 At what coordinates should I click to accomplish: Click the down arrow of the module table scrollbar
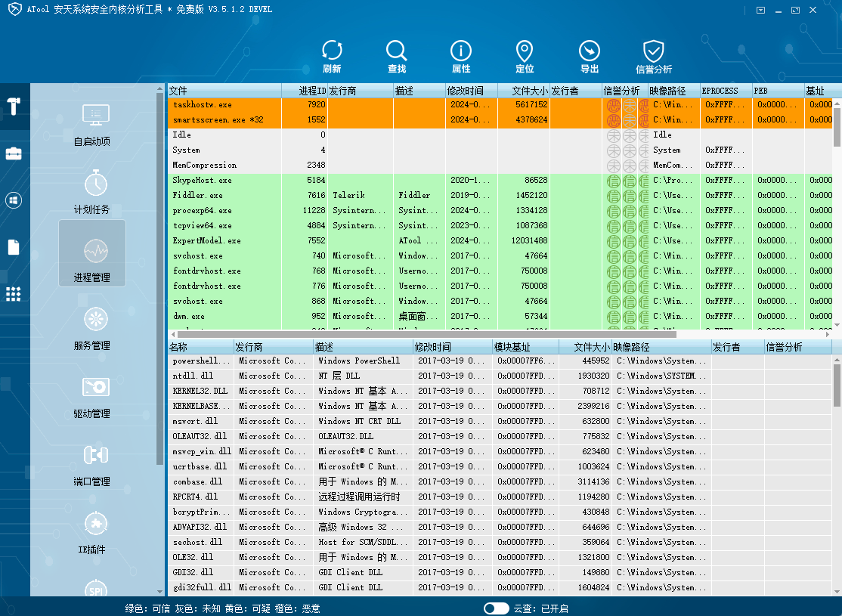(x=837, y=591)
